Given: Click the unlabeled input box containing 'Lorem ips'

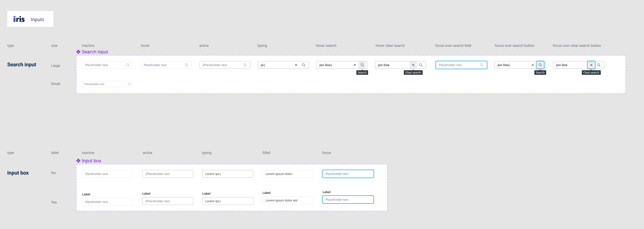Looking at the screenshot, I should (228, 174).
